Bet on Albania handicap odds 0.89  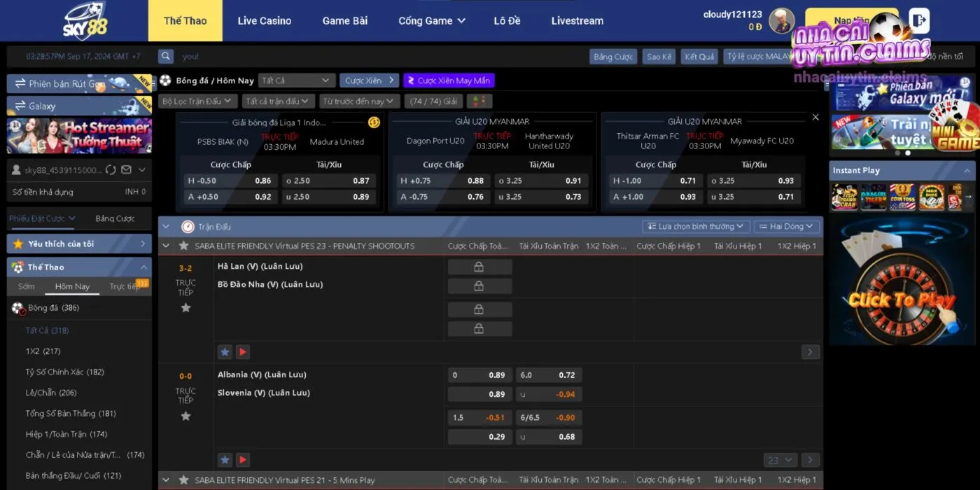[480, 375]
